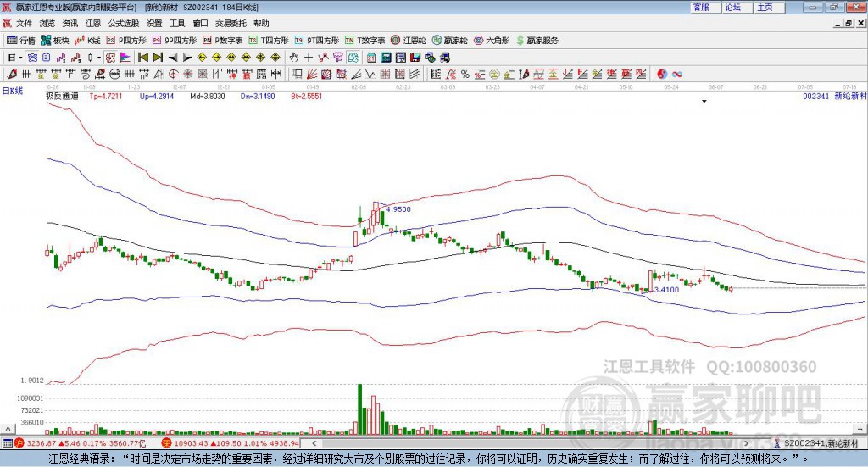
Task: Open the 板块 sector view
Action: click(55, 41)
